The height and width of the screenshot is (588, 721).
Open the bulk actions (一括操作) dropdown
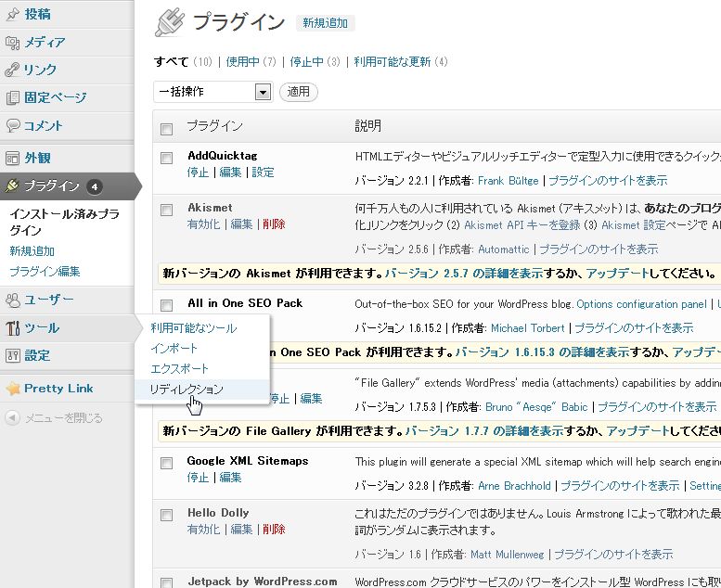click(x=212, y=92)
